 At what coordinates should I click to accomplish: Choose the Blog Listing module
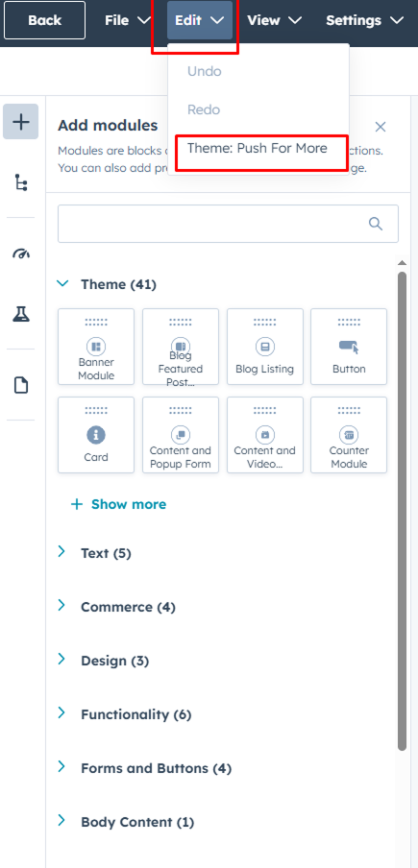point(264,347)
